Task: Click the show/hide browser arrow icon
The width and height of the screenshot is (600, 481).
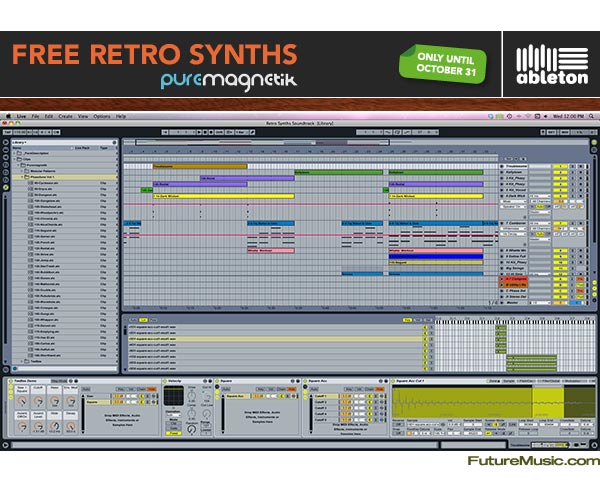Action: pos(6,142)
